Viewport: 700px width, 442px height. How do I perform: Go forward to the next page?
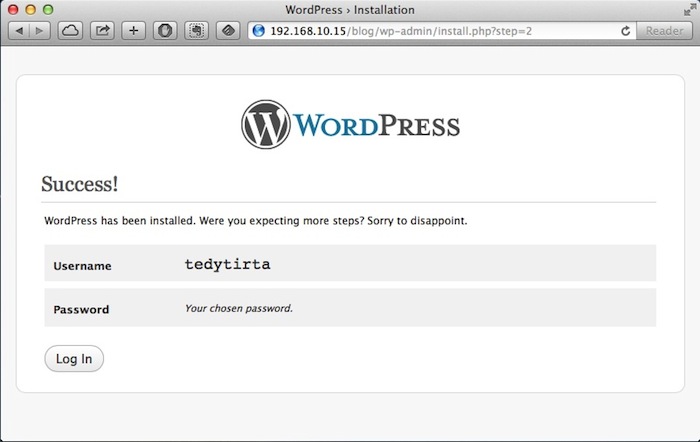[x=40, y=31]
